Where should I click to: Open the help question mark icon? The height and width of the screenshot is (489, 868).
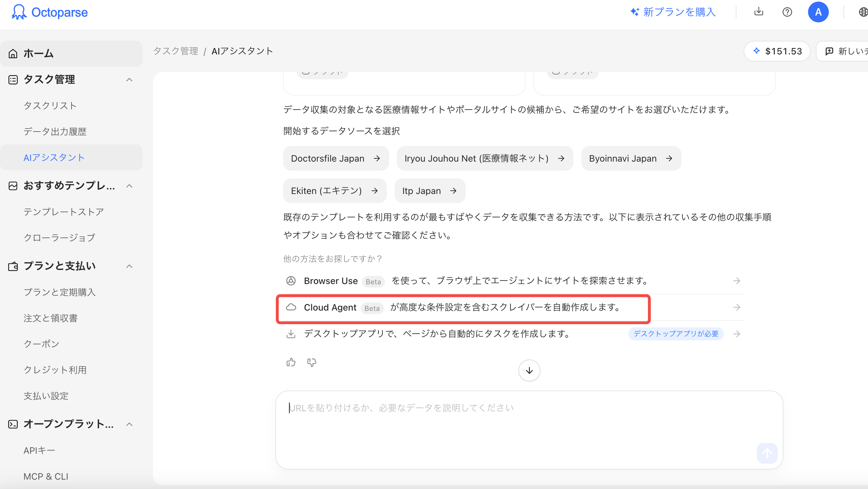point(787,12)
